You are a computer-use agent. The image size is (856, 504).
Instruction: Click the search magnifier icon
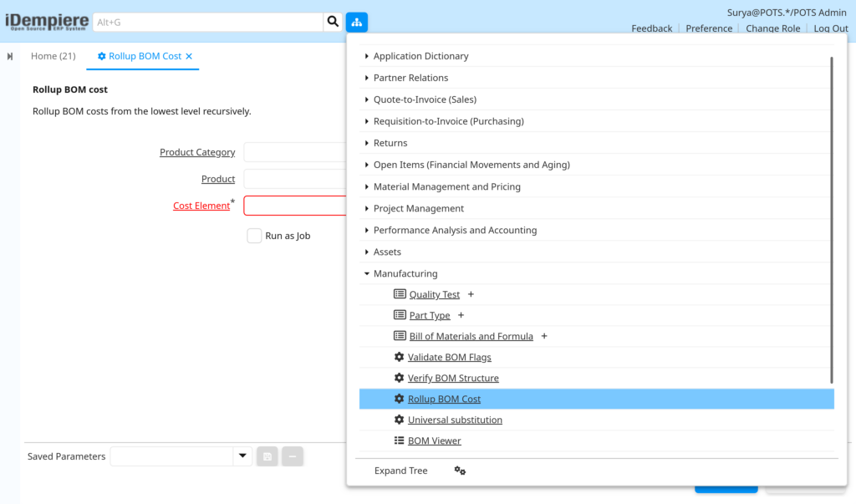333,22
